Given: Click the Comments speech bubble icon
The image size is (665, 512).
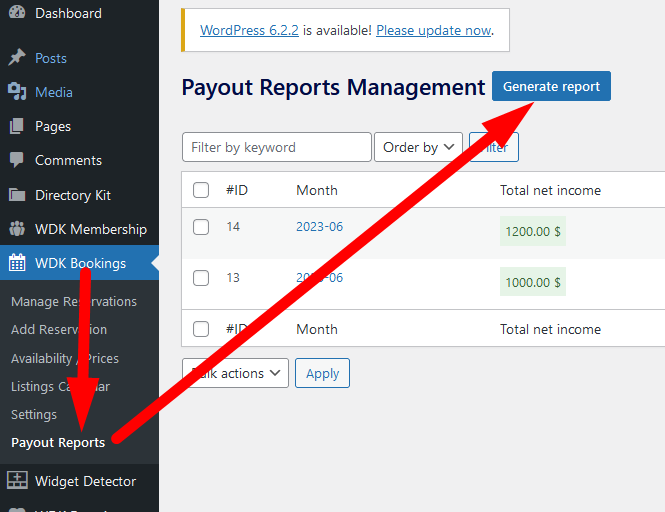Looking at the screenshot, I should 17,160.
